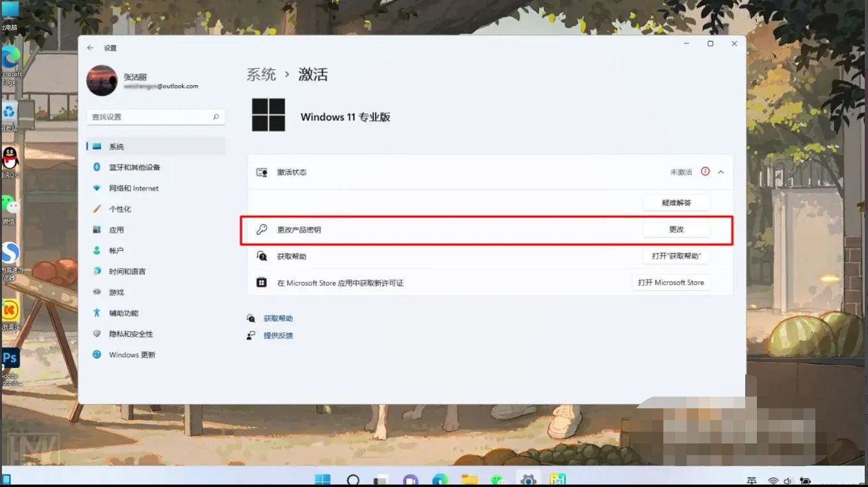Click the red activation warning icon
The width and height of the screenshot is (868, 487).
click(706, 172)
